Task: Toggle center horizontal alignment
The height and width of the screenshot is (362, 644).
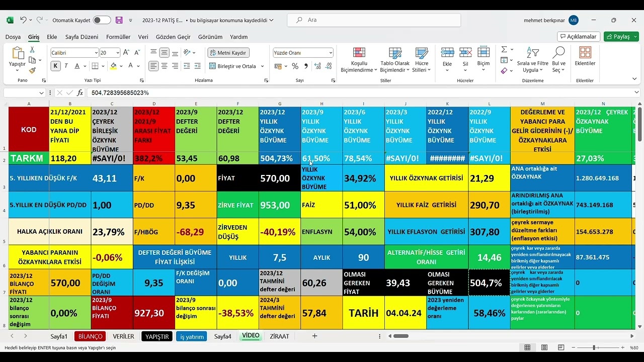Action: pyautogui.click(x=164, y=66)
